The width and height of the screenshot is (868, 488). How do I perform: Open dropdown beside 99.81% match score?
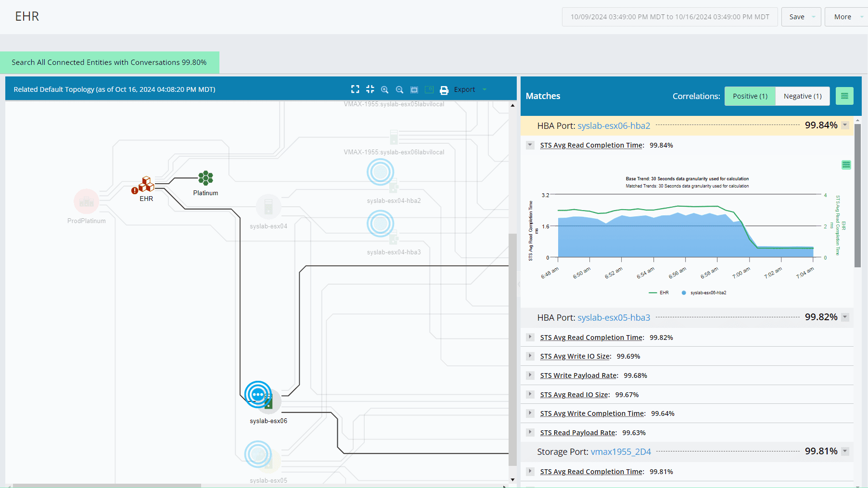(845, 451)
